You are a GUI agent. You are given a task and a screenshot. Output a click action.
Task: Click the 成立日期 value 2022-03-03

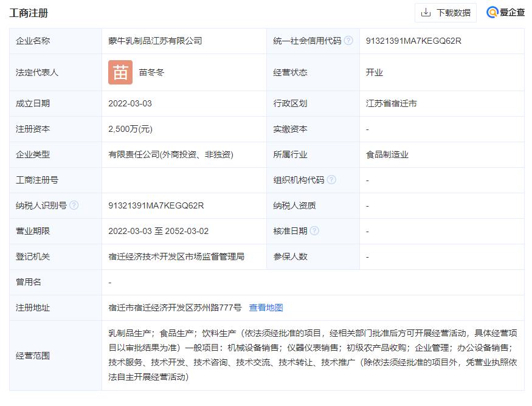[130, 103]
